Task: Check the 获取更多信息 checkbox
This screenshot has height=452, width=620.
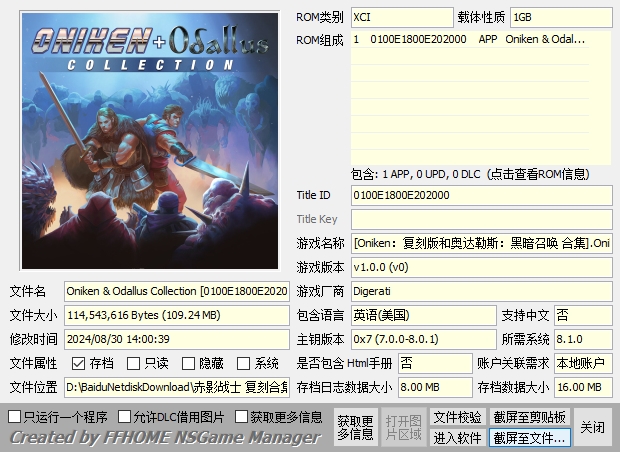Action: click(242, 416)
